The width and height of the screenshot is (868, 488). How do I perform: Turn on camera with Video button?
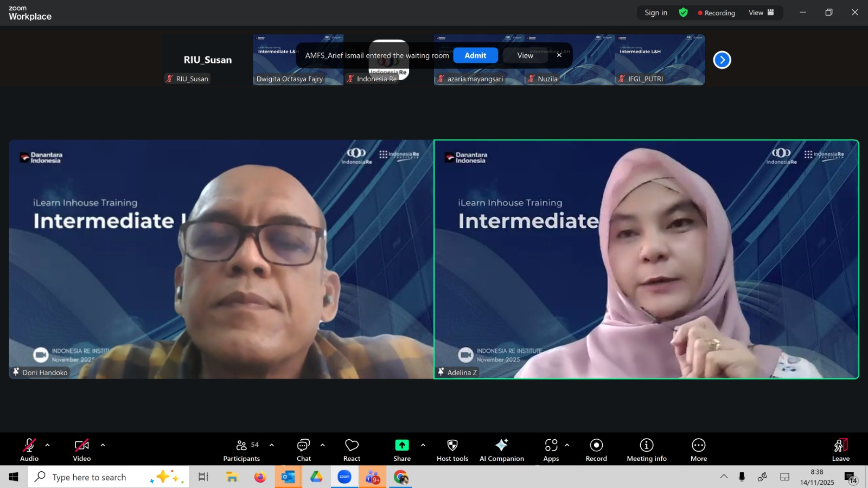pos(82,450)
